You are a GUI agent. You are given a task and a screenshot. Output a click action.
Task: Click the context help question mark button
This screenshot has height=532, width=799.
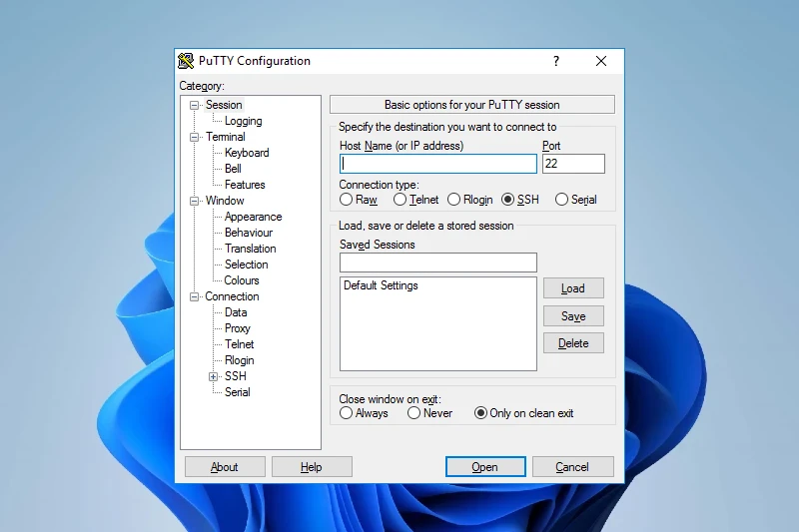pos(556,61)
